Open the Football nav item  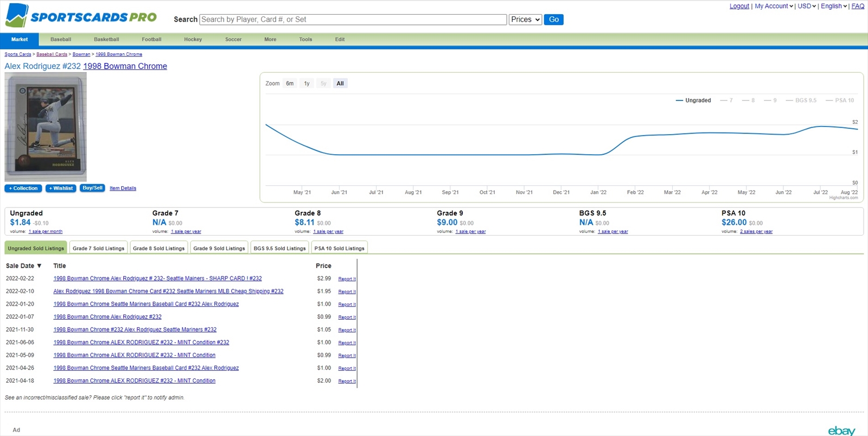[x=151, y=40]
